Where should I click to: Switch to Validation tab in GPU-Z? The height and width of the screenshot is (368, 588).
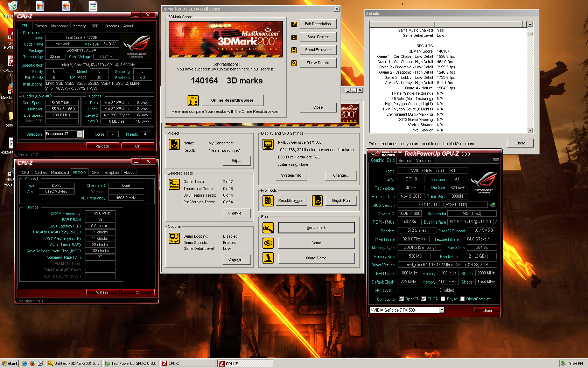(424, 161)
